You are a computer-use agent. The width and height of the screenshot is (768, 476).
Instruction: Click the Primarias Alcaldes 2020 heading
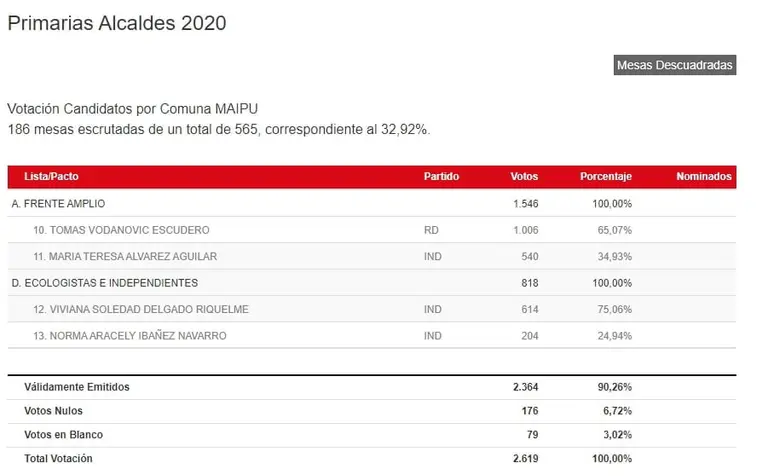tap(117, 24)
